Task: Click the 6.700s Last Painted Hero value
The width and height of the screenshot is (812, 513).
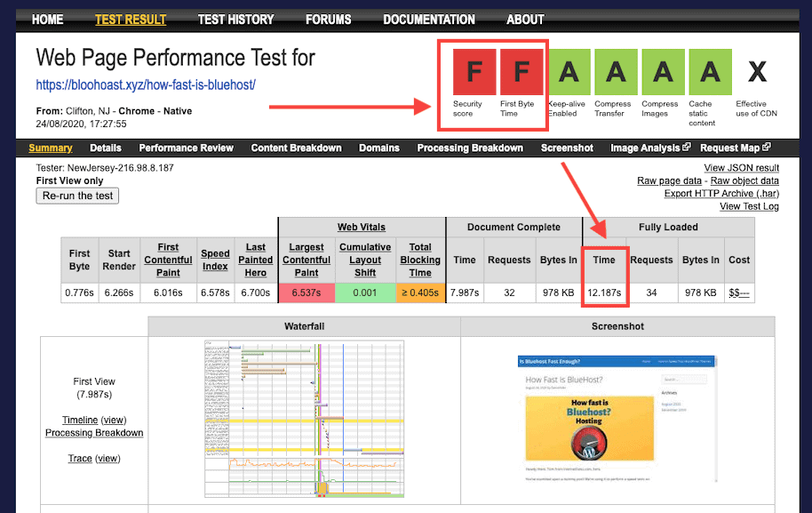Action: point(256,293)
